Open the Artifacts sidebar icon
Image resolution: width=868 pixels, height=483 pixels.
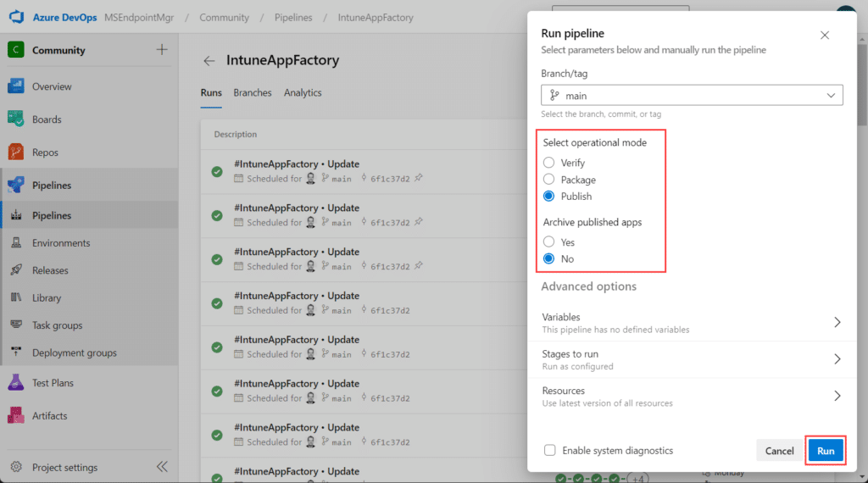click(16, 415)
